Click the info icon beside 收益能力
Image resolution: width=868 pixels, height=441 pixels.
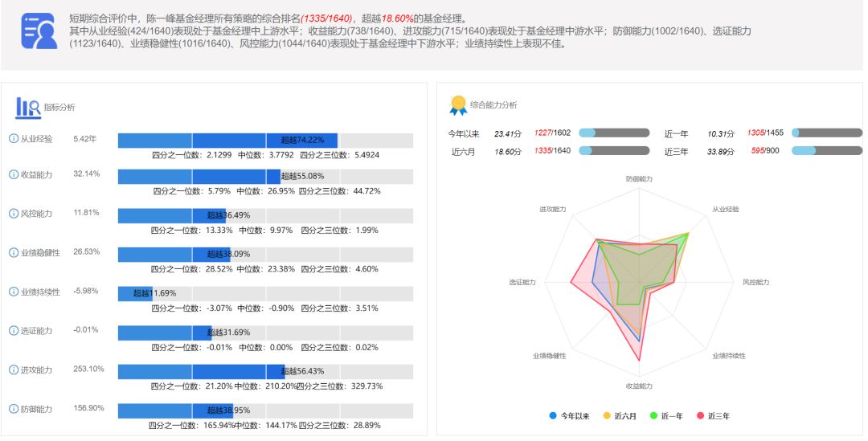click(x=14, y=175)
